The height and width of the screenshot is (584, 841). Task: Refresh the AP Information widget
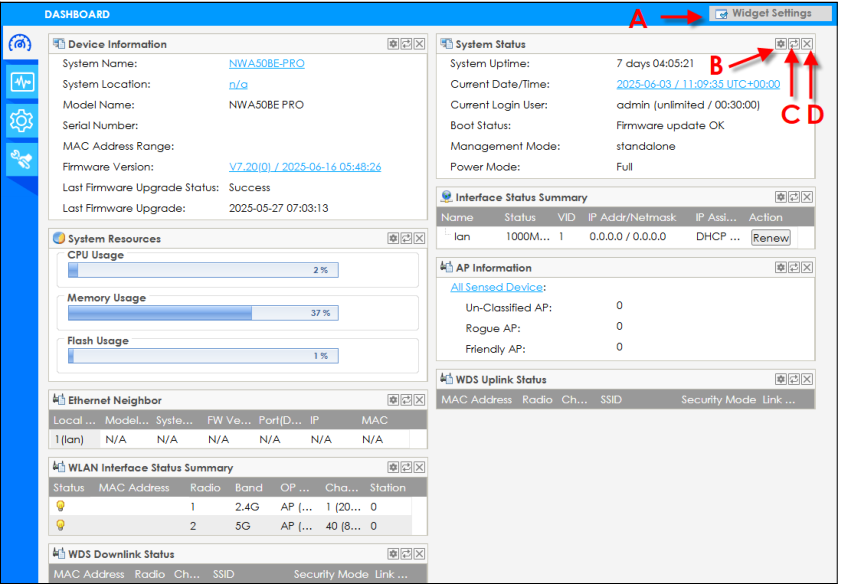[x=793, y=268]
